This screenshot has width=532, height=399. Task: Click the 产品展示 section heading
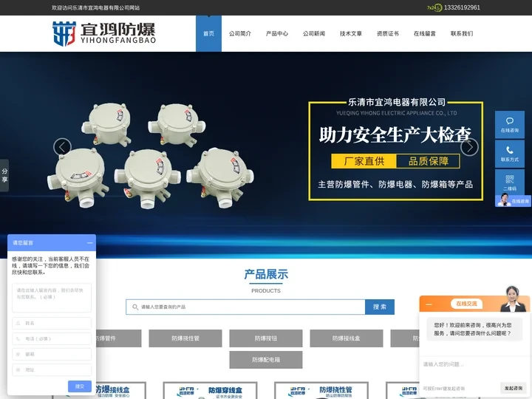click(x=266, y=274)
